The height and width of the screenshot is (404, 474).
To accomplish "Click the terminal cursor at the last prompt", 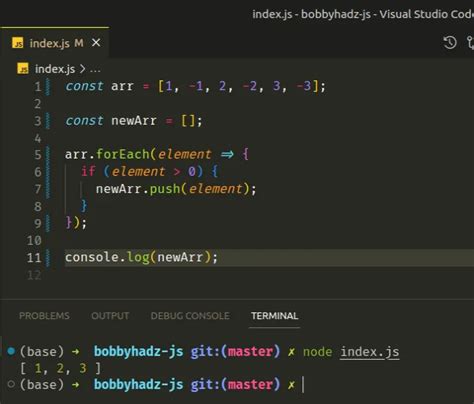I will tap(303, 385).
